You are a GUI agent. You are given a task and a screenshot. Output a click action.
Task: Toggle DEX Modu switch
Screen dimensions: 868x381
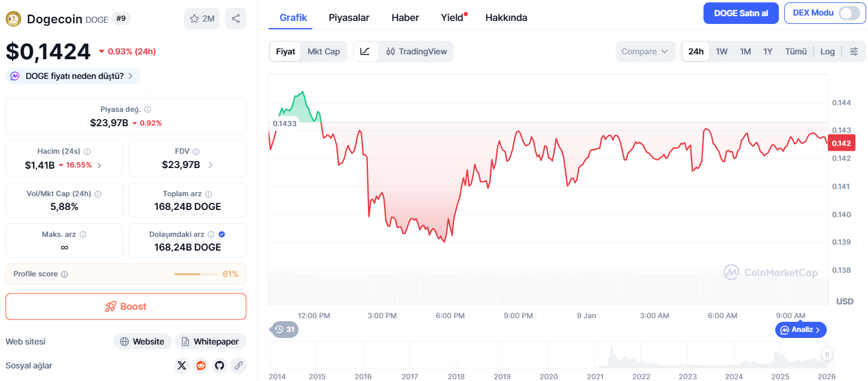[x=849, y=13]
